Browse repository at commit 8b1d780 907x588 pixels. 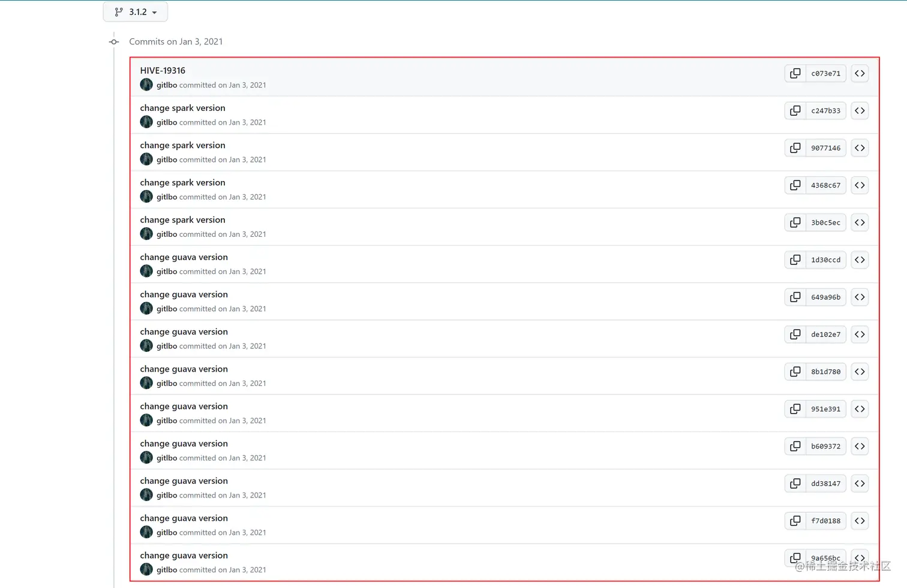pos(860,372)
